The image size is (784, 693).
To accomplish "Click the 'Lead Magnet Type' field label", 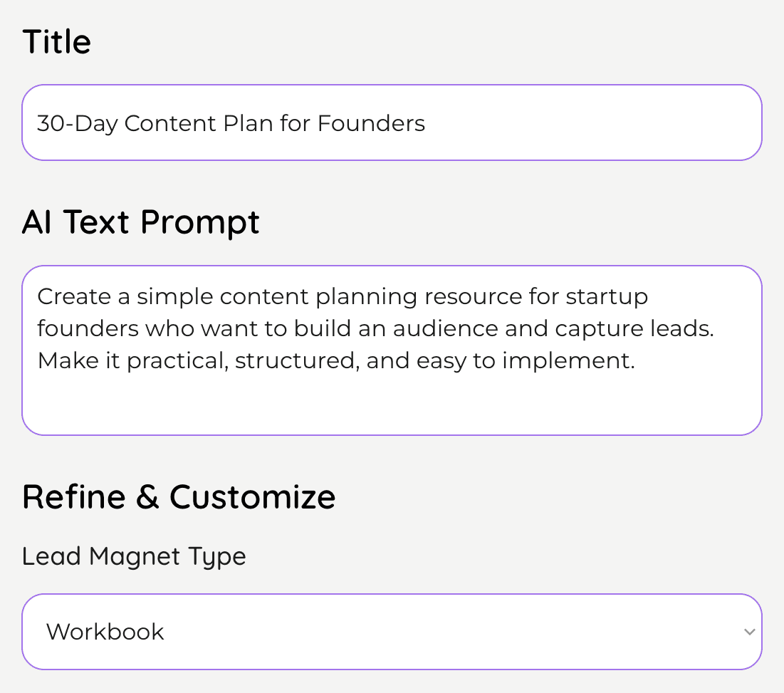I will click(134, 556).
